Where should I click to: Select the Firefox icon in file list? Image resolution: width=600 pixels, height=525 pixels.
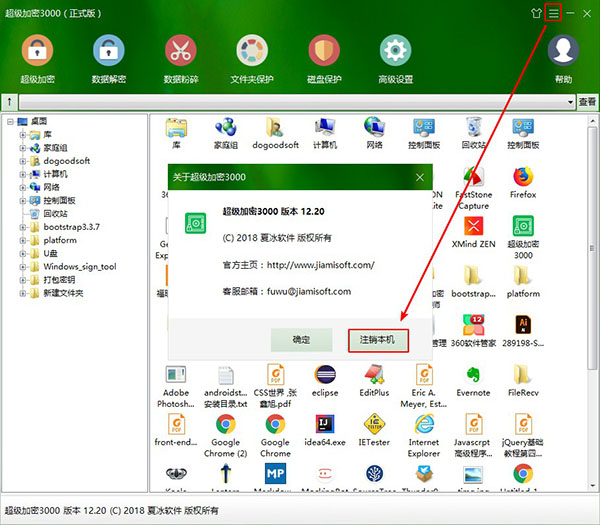point(523,182)
